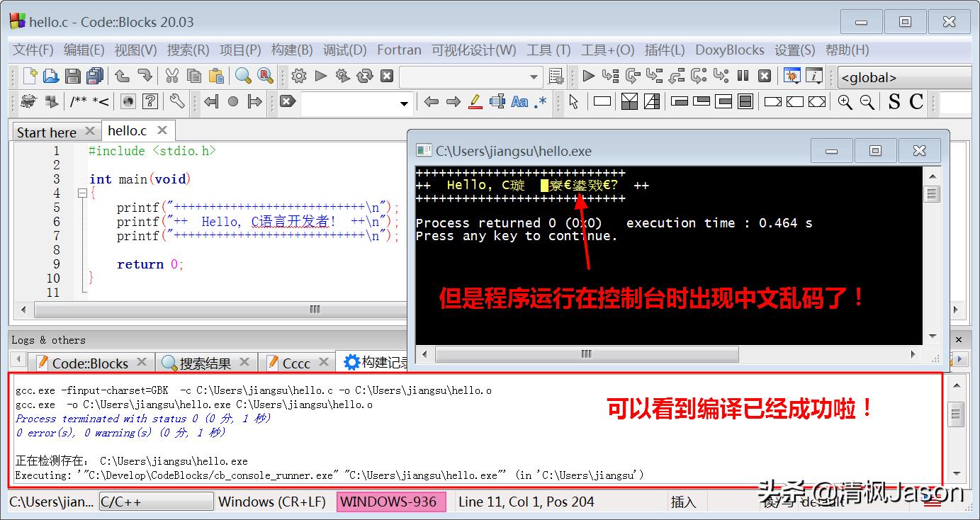Viewport: 980px width, 520px height.
Task: Collapse the main function fold at line 4
Action: (x=81, y=192)
